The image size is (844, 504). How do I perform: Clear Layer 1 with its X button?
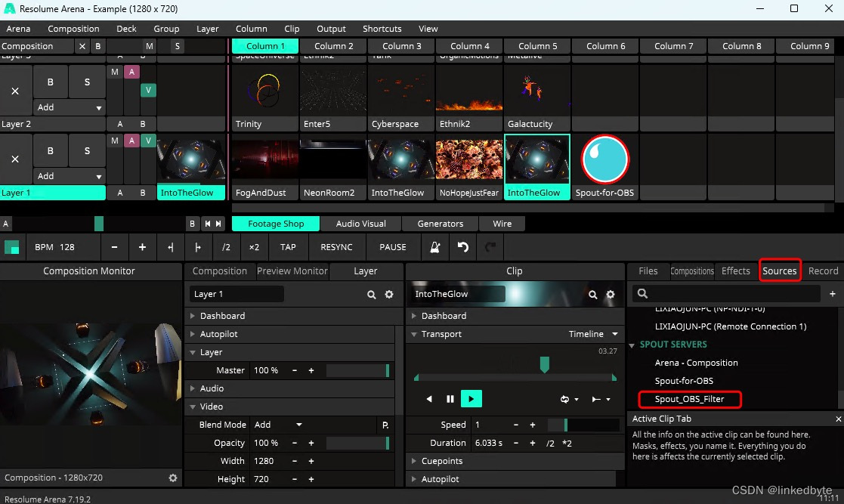pos(15,159)
